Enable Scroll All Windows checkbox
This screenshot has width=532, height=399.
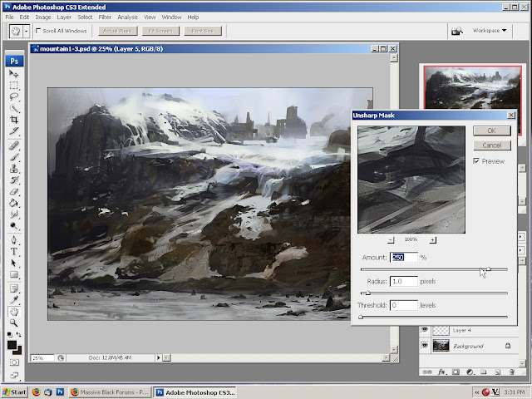pos(38,31)
